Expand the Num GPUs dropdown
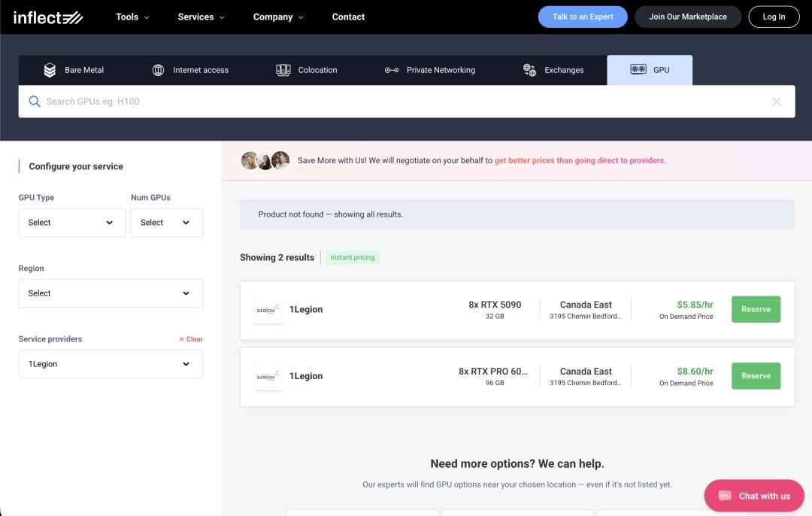This screenshot has height=516, width=812. 166,223
